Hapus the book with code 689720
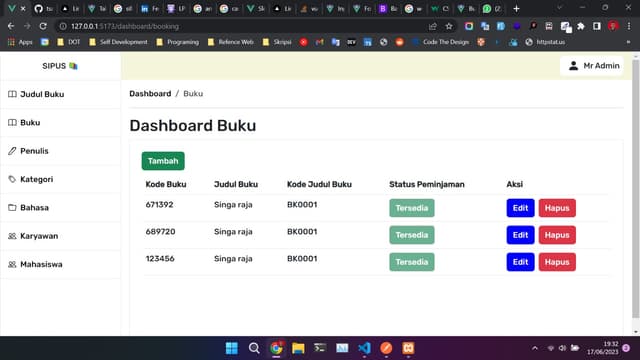This screenshot has height=360, width=640. tap(557, 235)
